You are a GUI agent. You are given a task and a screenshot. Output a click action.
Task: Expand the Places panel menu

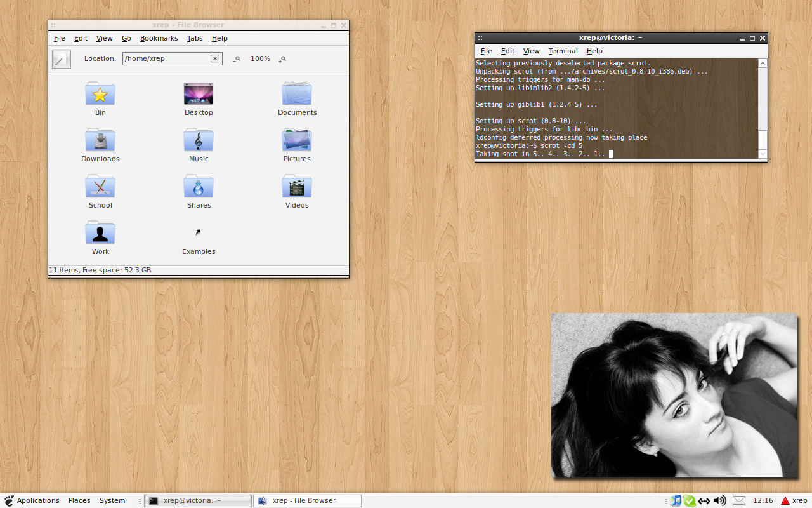(x=79, y=500)
